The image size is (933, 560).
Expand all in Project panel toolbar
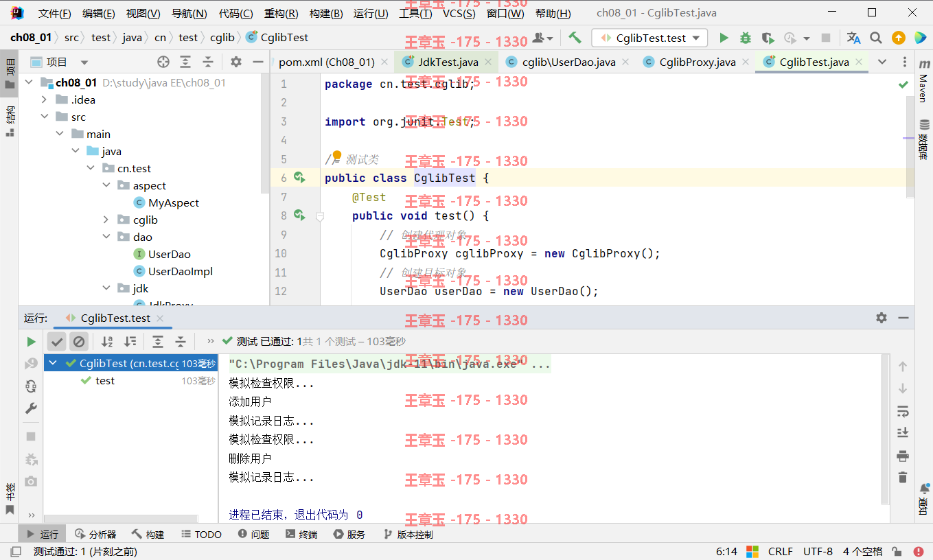[185, 62]
